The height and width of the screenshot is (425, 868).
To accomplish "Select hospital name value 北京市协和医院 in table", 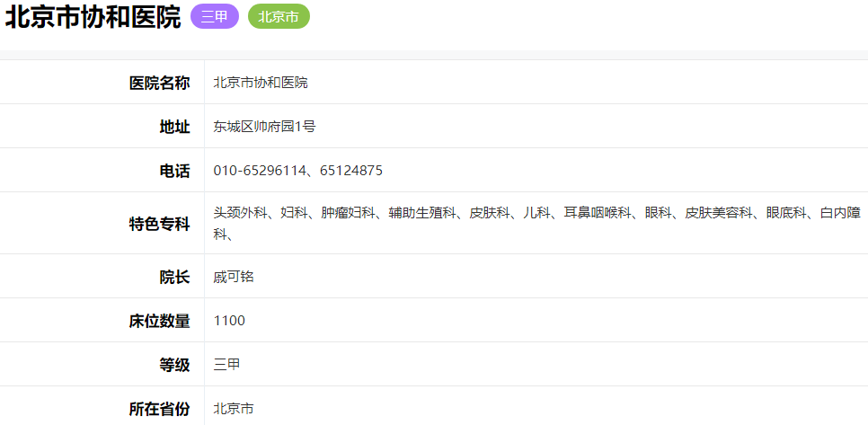I will [x=261, y=83].
